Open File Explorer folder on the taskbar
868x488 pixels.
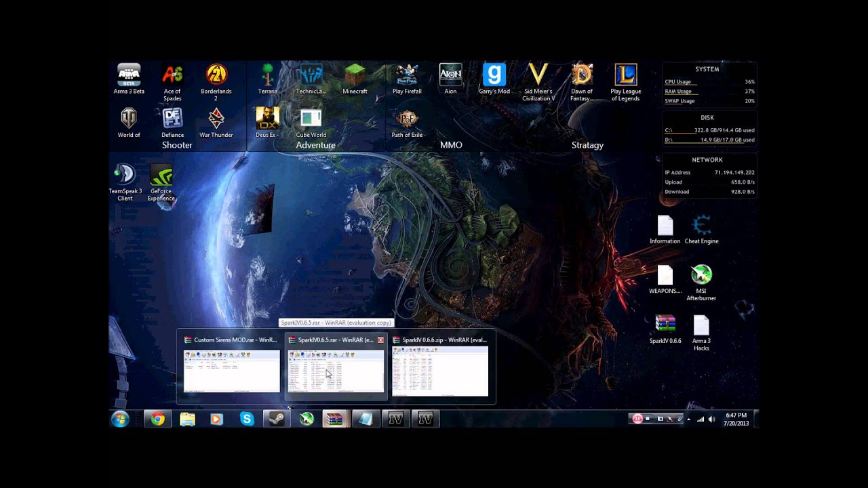(x=188, y=420)
